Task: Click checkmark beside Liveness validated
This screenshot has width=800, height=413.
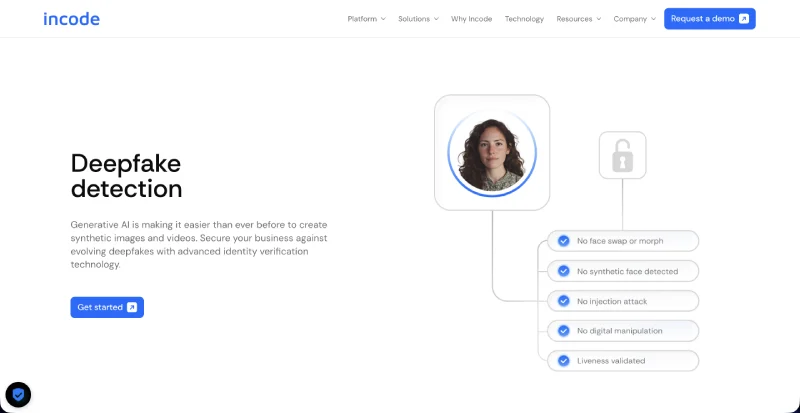Action: tap(563, 361)
